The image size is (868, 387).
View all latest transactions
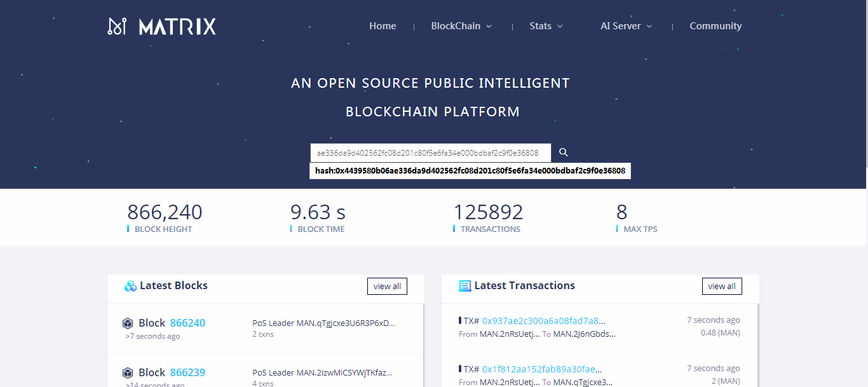(x=722, y=286)
